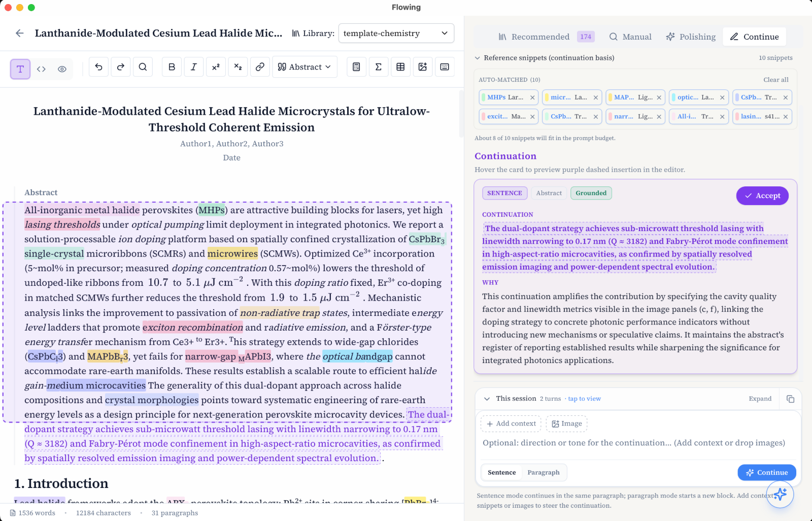
Task: Open the Abstract block type dropdown
Action: pos(304,67)
